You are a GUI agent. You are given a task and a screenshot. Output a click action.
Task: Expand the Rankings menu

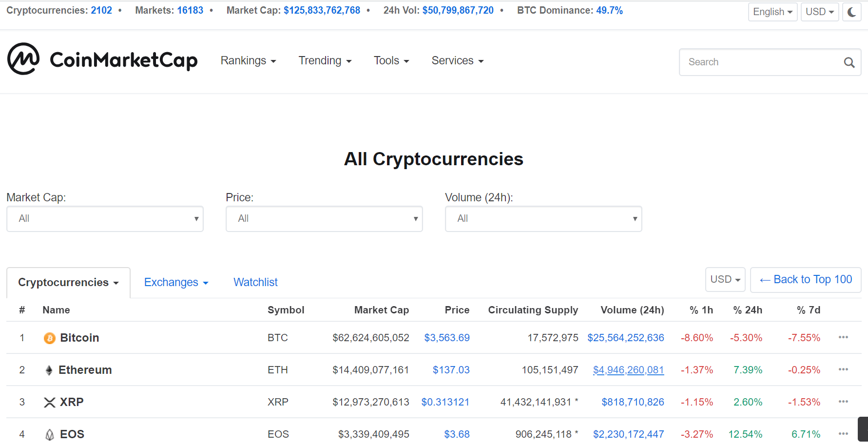(248, 60)
